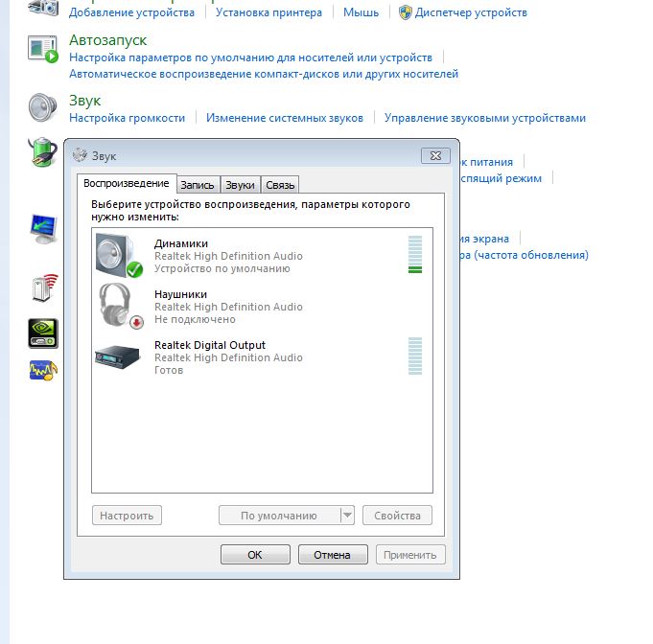
Task: Select the Наушники headphones icon
Action: pos(121,307)
